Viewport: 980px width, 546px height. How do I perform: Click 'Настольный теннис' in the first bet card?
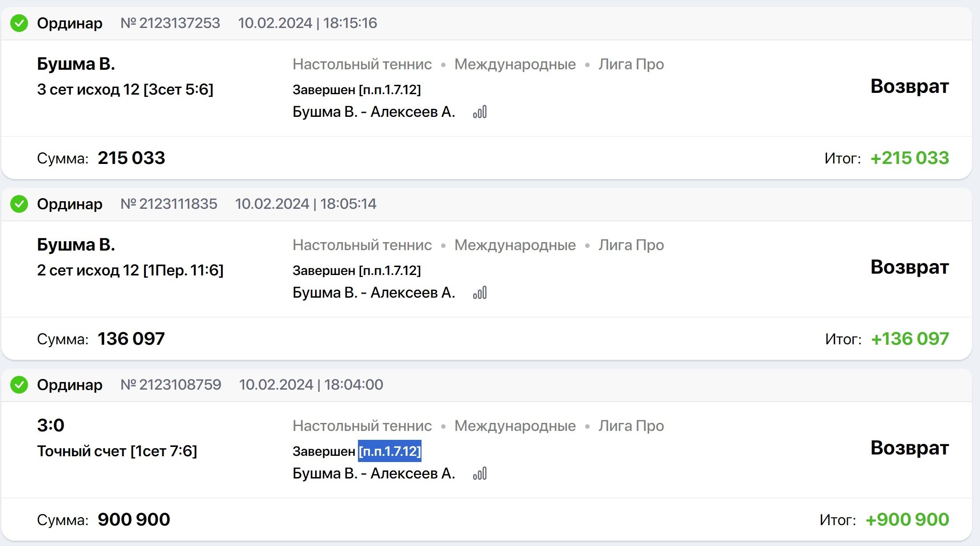click(x=362, y=64)
